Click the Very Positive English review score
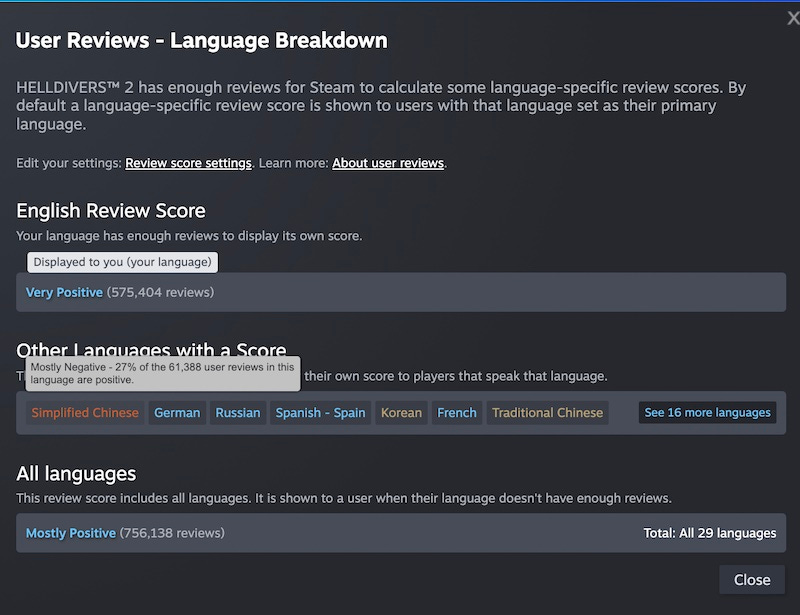This screenshot has height=615, width=800. click(64, 292)
